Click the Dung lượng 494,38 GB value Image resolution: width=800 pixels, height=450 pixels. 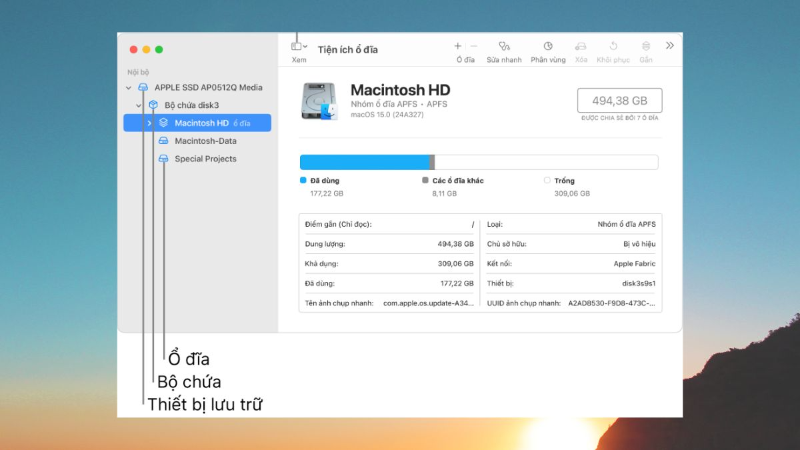(x=455, y=244)
